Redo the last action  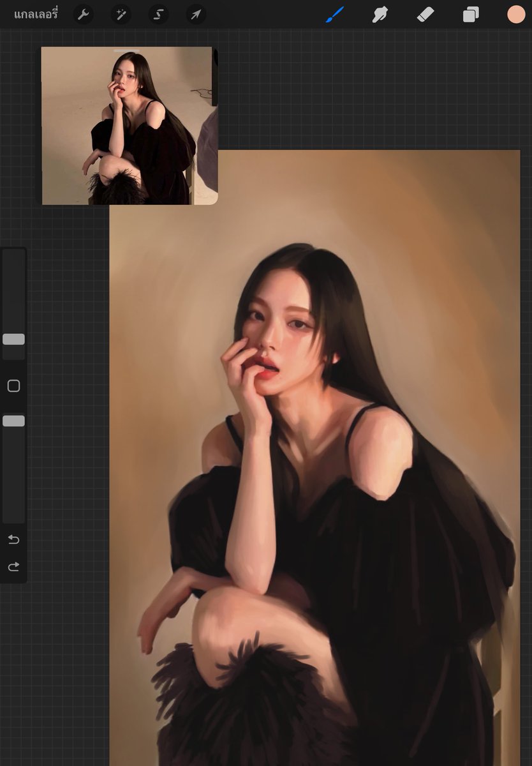pyautogui.click(x=13, y=566)
